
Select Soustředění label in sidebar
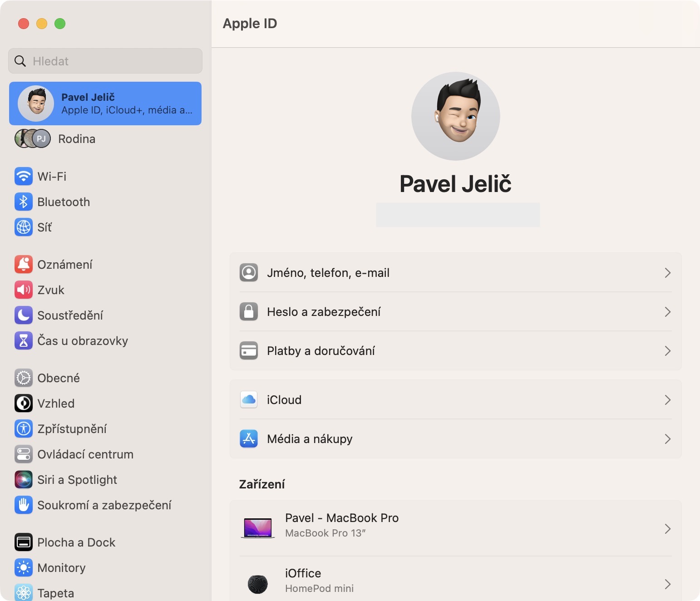(70, 315)
